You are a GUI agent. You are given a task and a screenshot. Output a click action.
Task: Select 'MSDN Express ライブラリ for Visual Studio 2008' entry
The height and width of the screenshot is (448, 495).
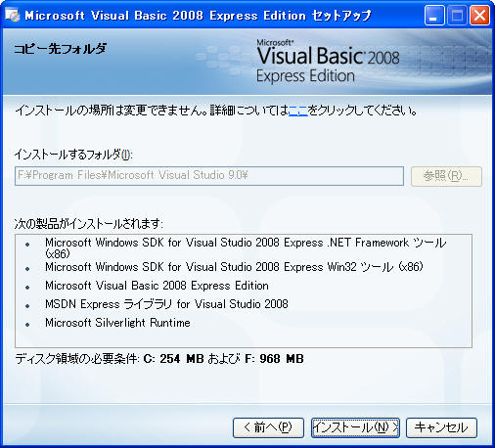click(x=166, y=304)
